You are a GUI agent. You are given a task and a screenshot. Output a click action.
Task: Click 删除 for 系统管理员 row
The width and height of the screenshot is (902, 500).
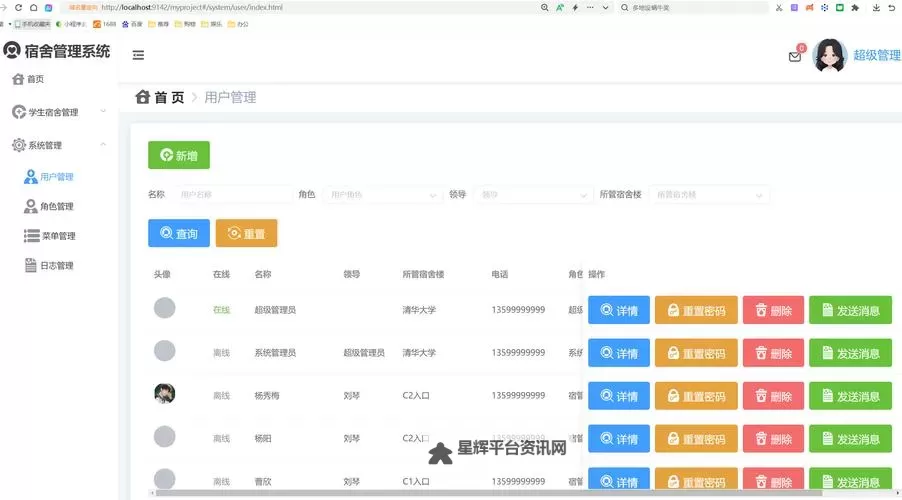[773, 353]
